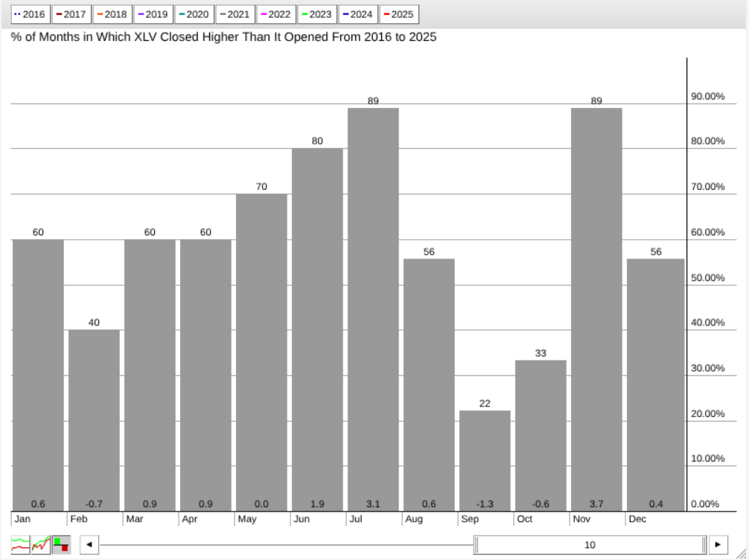Switch to the separate-lines seasonality view icon
Viewport: 749px width, 560px height.
tap(20, 544)
